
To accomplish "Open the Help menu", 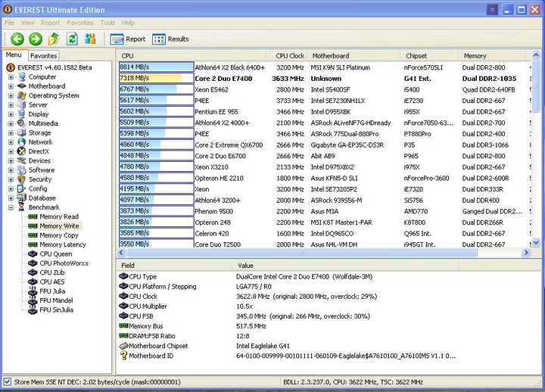I will pyautogui.click(x=128, y=23).
